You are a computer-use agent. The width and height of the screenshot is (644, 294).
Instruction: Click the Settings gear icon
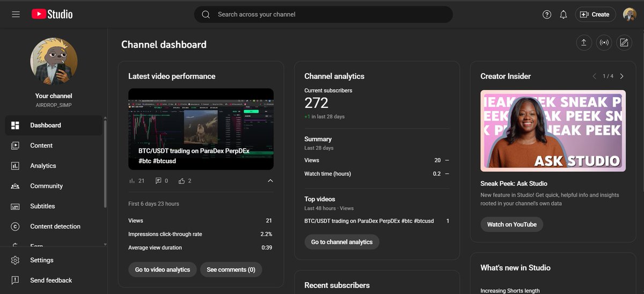15,260
